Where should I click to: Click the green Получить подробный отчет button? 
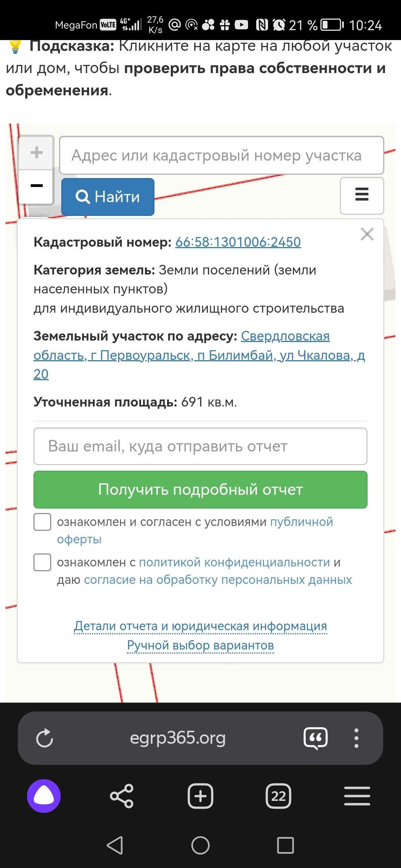(200, 490)
